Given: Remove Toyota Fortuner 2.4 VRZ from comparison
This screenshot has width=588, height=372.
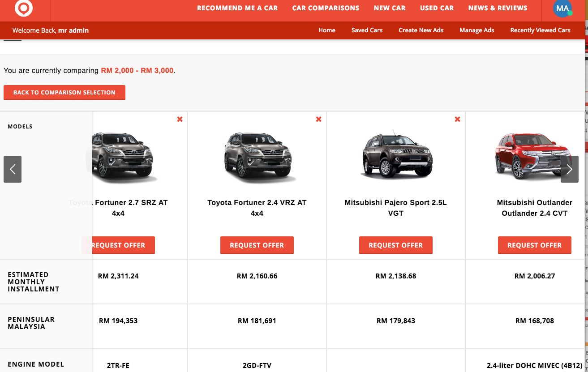Looking at the screenshot, I should 318,119.
